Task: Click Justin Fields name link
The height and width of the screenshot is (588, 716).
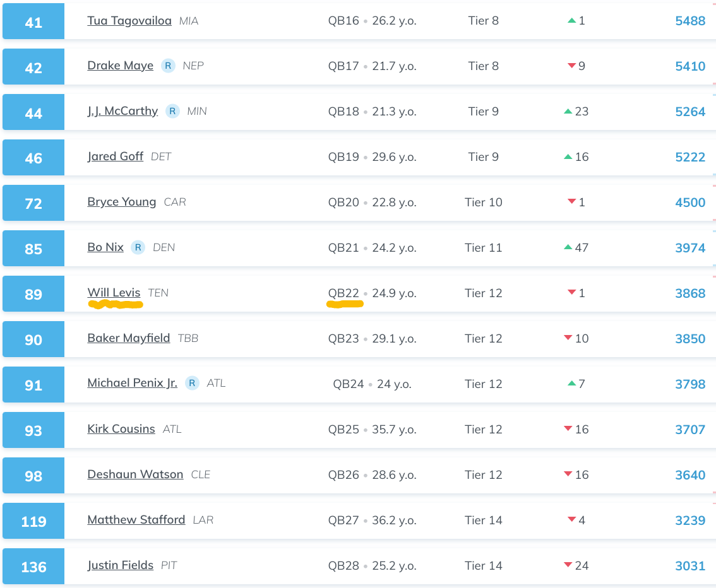Action: [120, 565]
